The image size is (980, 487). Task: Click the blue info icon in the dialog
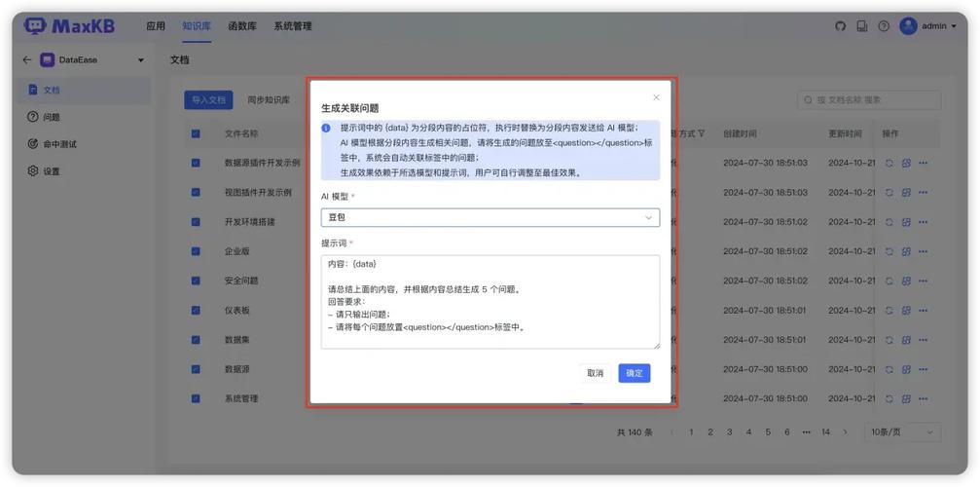[326, 129]
